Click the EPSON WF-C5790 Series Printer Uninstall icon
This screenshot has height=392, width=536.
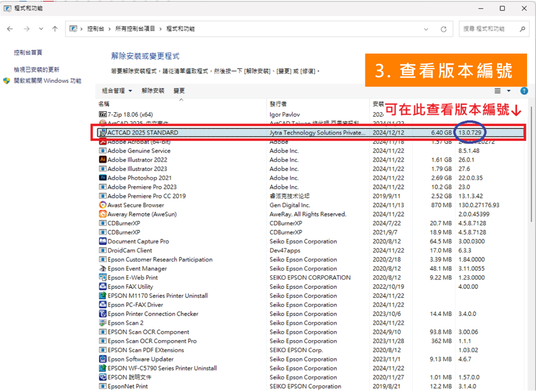coord(103,368)
